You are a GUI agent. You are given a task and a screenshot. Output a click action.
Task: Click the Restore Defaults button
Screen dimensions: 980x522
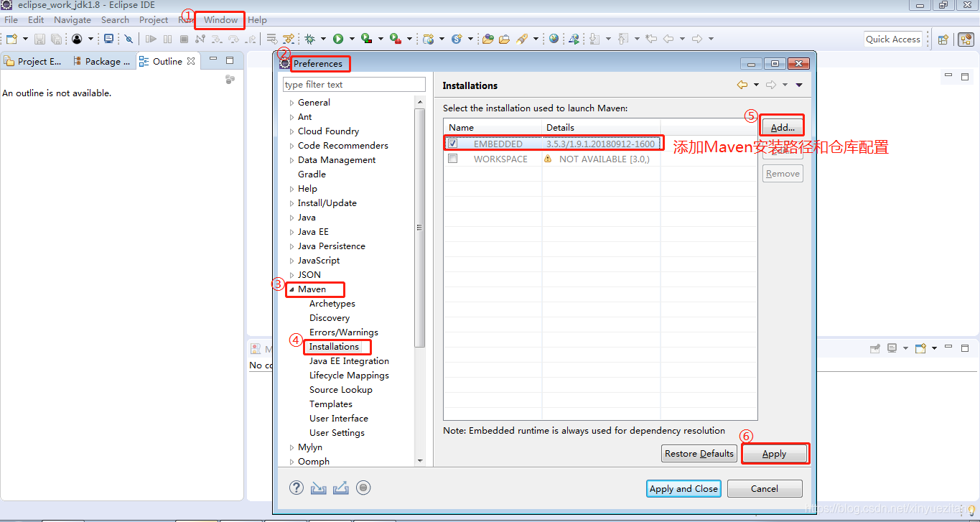pyautogui.click(x=699, y=453)
